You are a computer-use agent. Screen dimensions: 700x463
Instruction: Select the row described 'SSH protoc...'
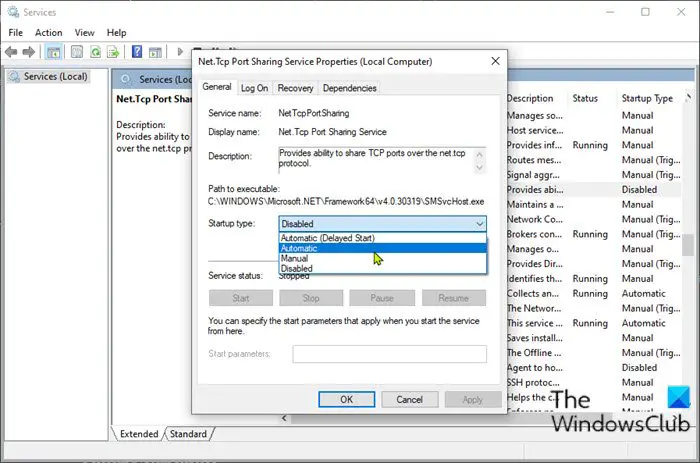594,382
